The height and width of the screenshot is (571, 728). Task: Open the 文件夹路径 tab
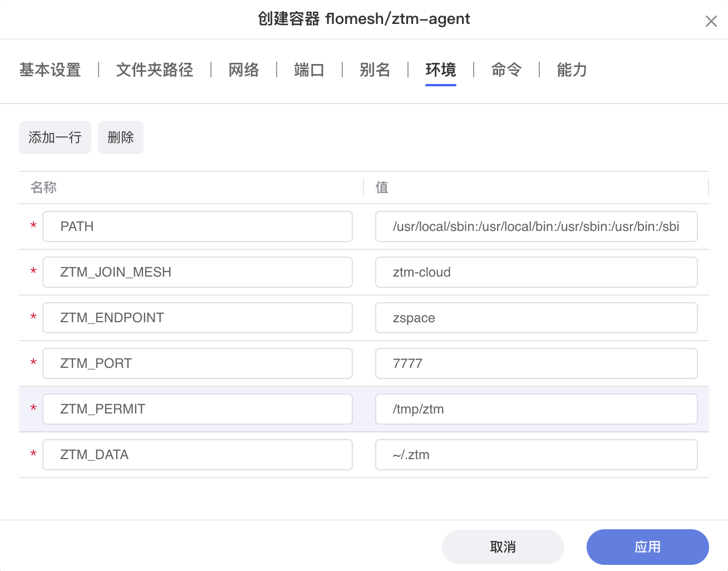click(154, 71)
